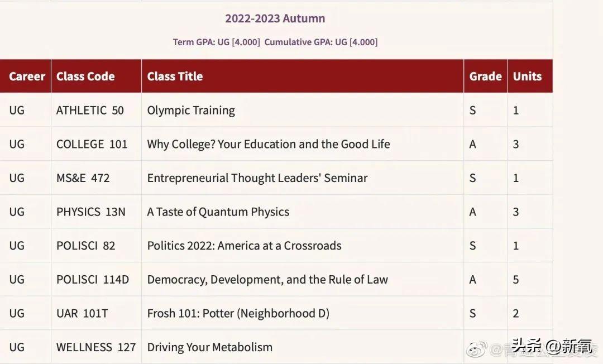Click the 2022-2023 Autumn term heading

(x=275, y=18)
